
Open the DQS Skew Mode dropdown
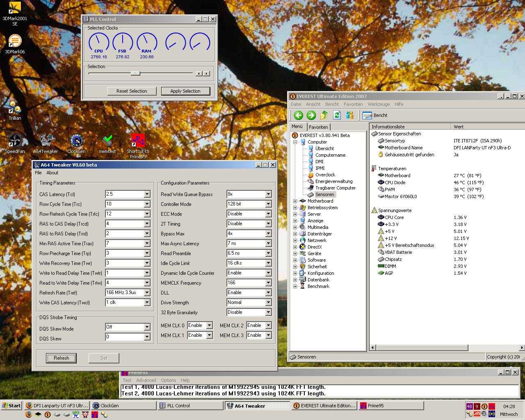point(147,327)
